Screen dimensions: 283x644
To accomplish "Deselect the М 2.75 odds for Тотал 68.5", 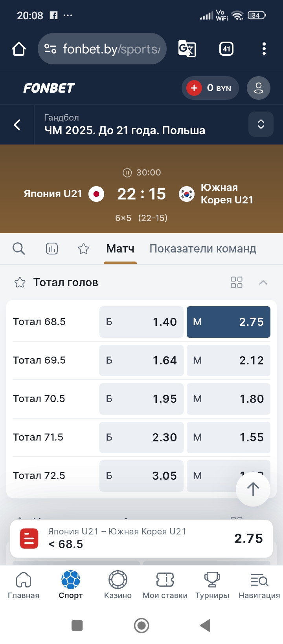I will point(228,322).
